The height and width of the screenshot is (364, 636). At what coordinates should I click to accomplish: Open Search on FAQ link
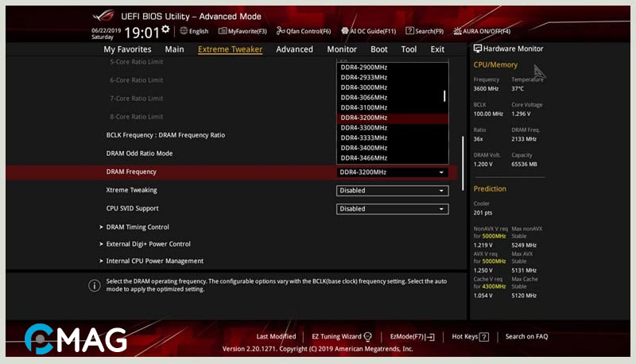[526, 336]
